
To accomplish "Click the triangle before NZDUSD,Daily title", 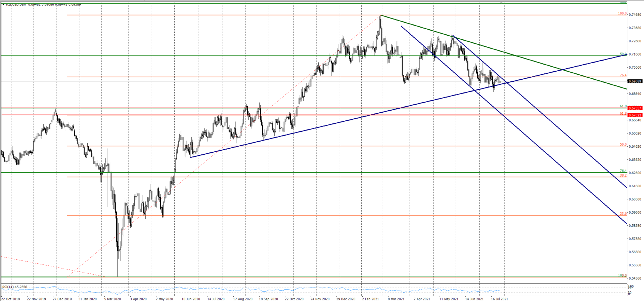I will click(x=3, y=4).
